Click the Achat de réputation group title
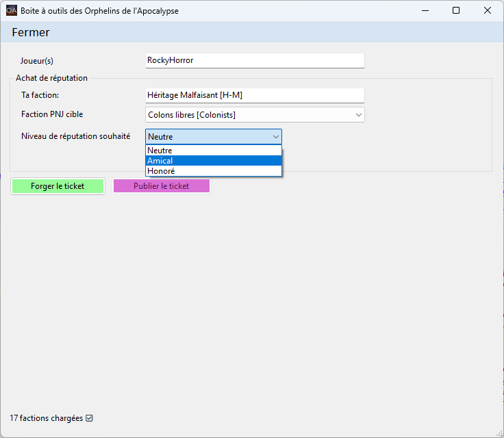 tap(51, 78)
